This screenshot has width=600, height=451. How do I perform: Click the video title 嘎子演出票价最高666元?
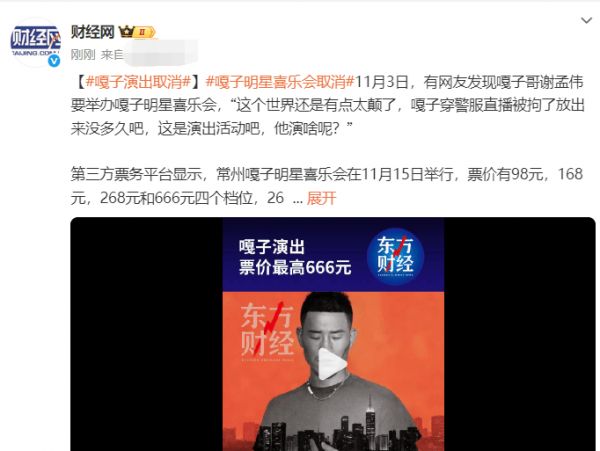[295, 257]
